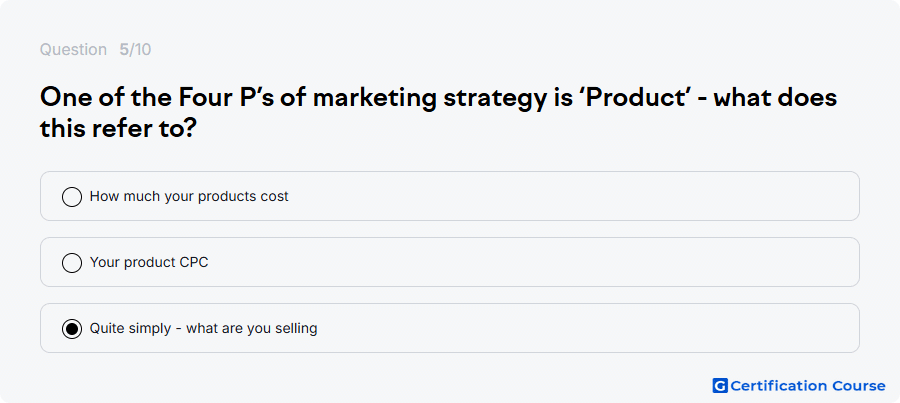Click the 'Product' word in the heading
Viewport: 900px width, 403px height.
point(639,98)
